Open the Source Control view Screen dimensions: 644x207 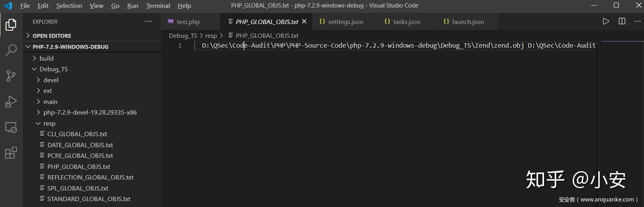coord(11,76)
